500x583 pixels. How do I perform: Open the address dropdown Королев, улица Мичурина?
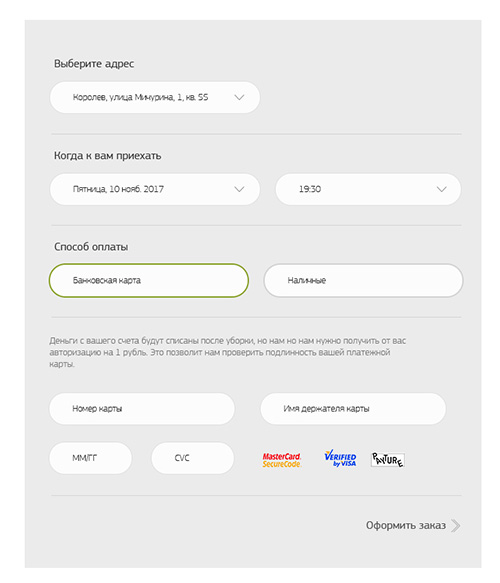[155, 97]
